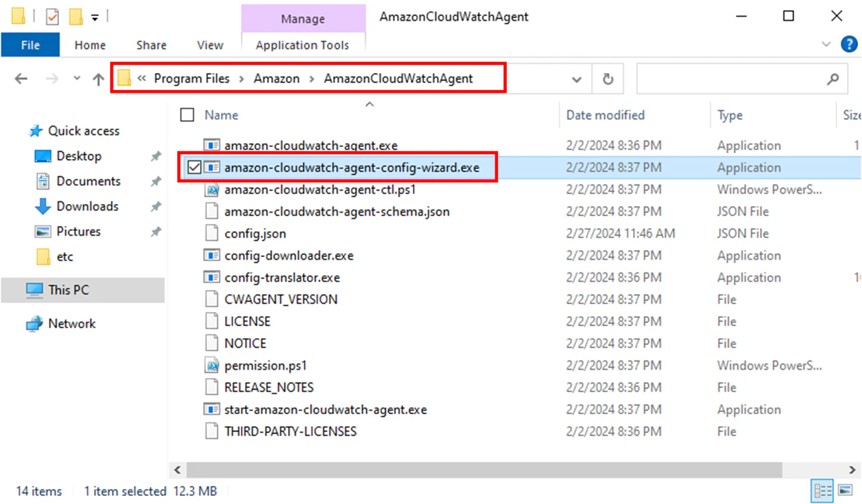This screenshot has width=862, height=504.
Task: Open the File menu tab
Action: (30, 46)
